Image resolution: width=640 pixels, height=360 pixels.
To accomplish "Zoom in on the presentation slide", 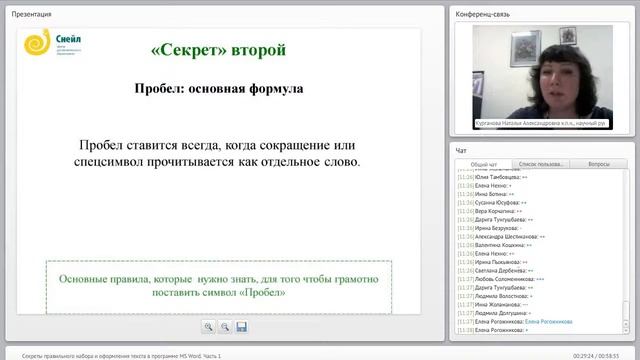I will pos(209,327).
